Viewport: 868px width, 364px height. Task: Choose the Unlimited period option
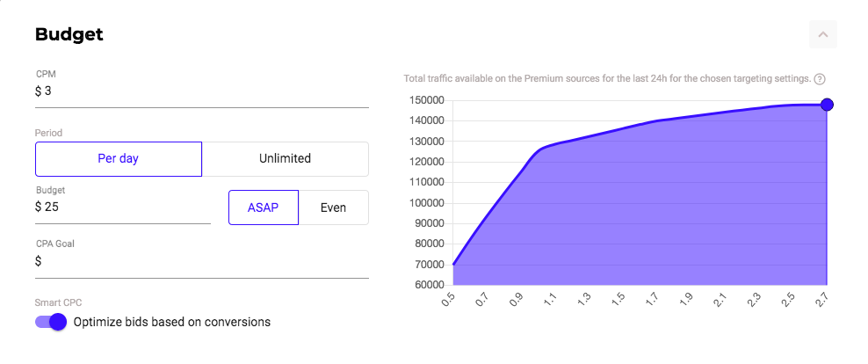click(286, 158)
